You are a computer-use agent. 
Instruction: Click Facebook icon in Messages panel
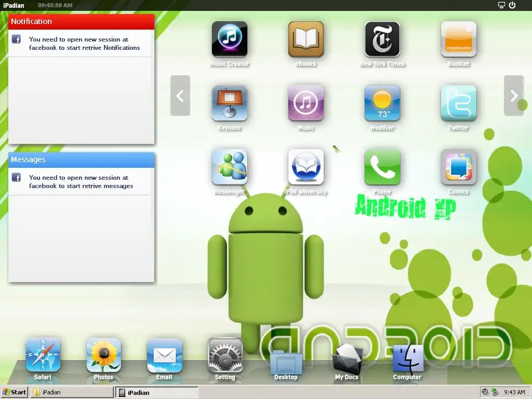pos(16,177)
